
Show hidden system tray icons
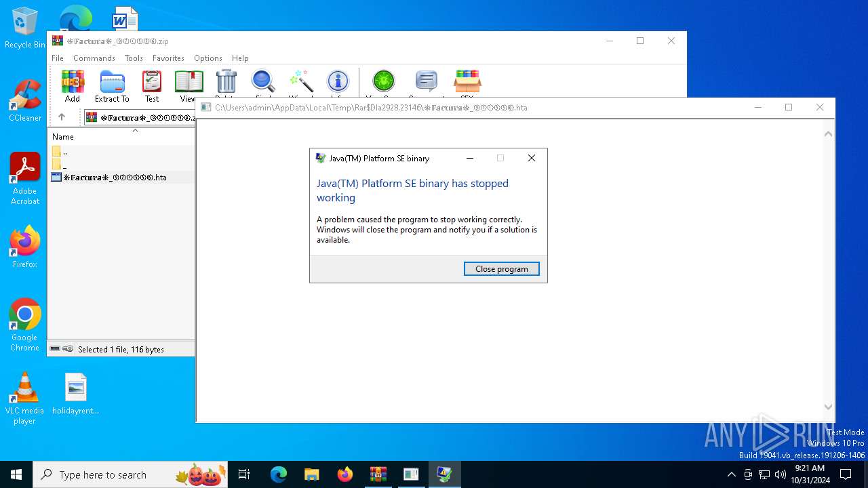731,474
